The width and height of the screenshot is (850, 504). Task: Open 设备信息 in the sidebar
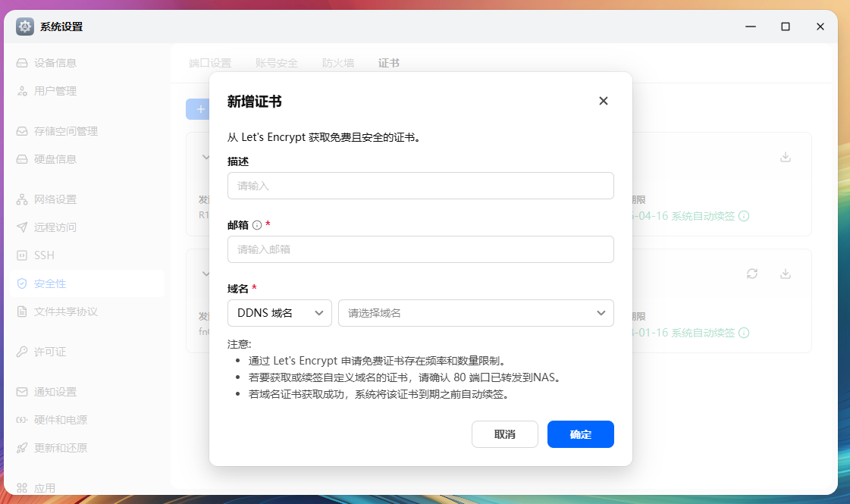pyautogui.click(x=56, y=62)
